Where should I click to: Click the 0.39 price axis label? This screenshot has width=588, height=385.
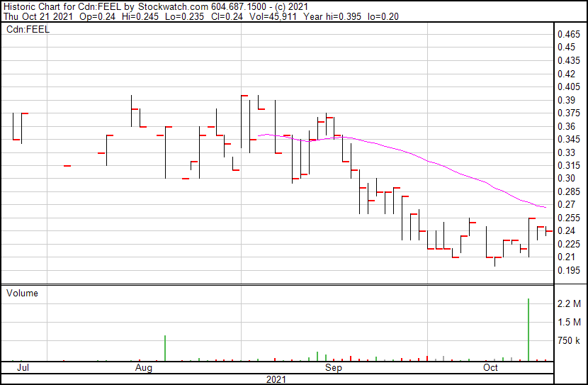pyautogui.click(x=566, y=100)
